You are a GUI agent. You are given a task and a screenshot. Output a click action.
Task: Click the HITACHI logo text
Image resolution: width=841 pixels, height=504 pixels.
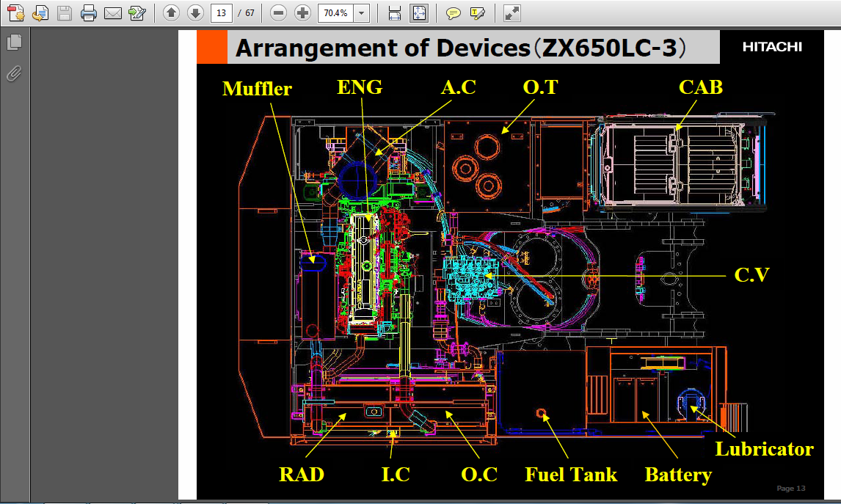pyautogui.click(x=772, y=47)
